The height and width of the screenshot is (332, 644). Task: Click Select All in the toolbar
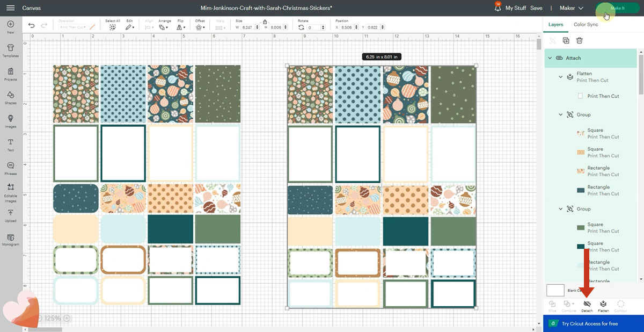(x=113, y=26)
